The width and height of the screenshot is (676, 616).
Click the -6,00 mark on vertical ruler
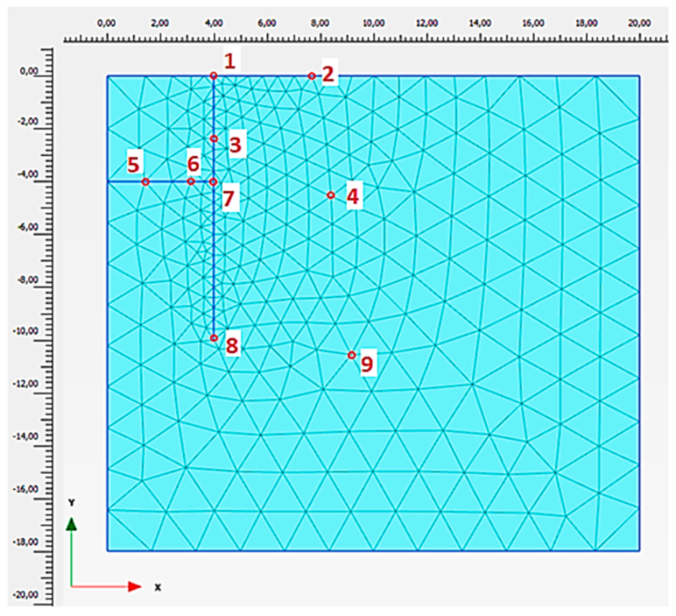[28, 227]
